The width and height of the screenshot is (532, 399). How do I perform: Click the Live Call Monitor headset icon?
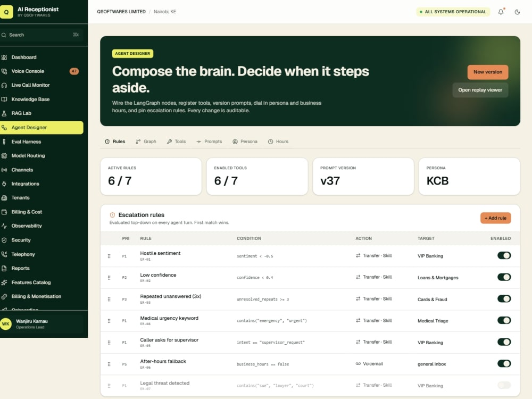(x=4, y=85)
